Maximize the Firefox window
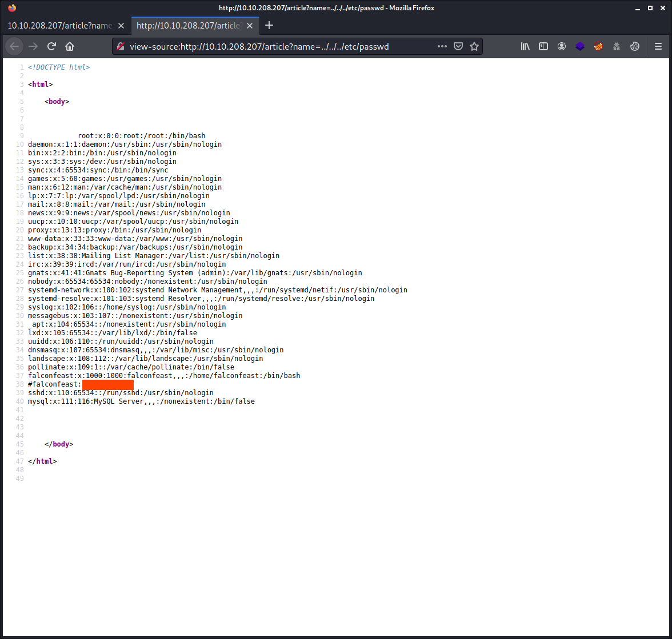Image resolution: width=672 pixels, height=639 pixels. [x=650, y=8]
